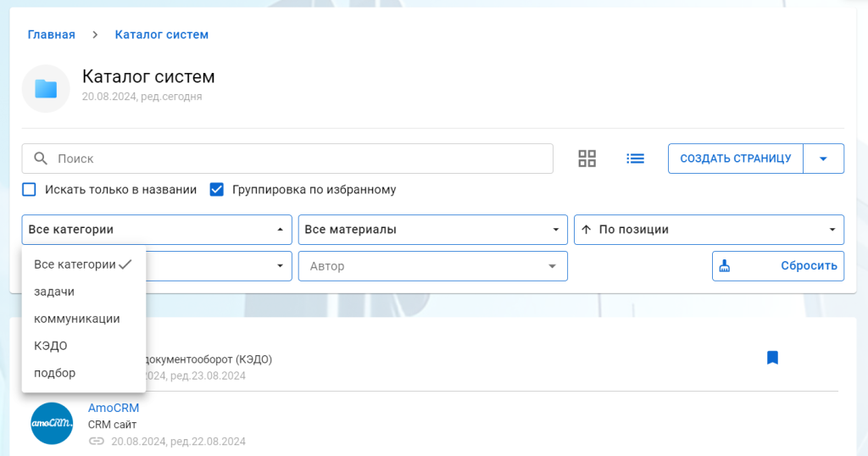Uncheck "Группировка по избранному" checkbox
The height and width of the screenshot is (456, 868).
(x=216, y=190)
